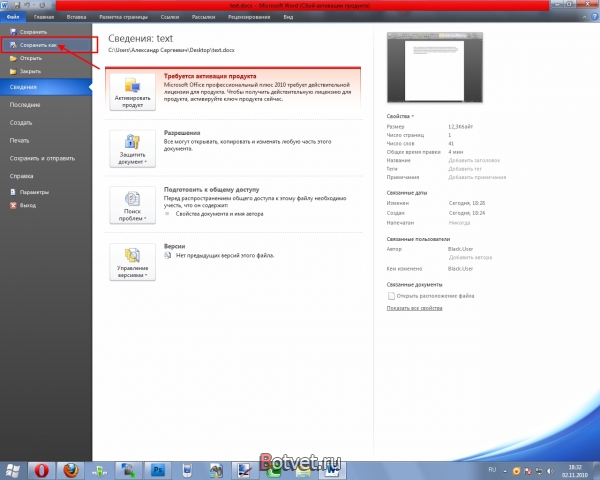Click the Word application icon in title bar
This screenshot has width=600, height=480.
(x=5, y=5)
